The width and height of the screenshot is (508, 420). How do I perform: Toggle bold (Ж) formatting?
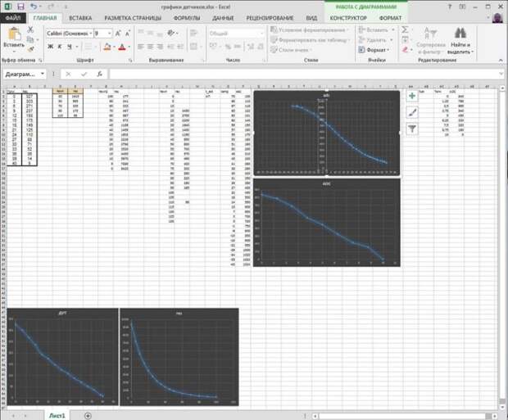click(50, 47)
